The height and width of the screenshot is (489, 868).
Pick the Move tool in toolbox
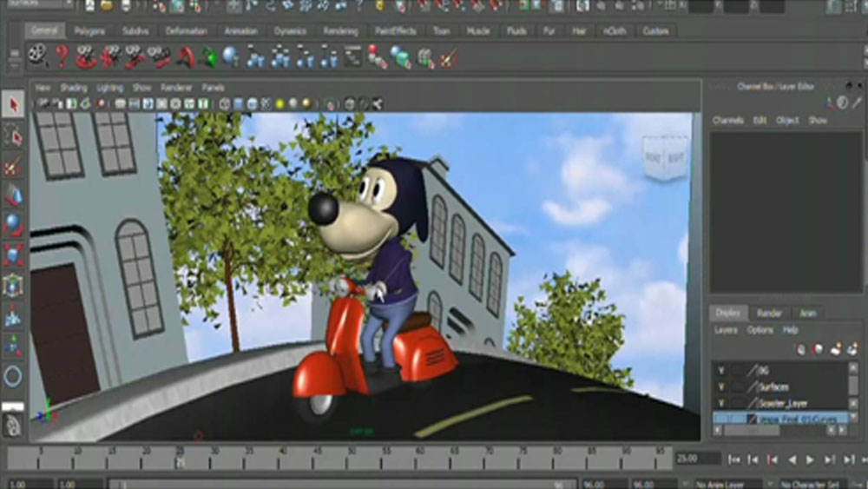click(13, 195)
